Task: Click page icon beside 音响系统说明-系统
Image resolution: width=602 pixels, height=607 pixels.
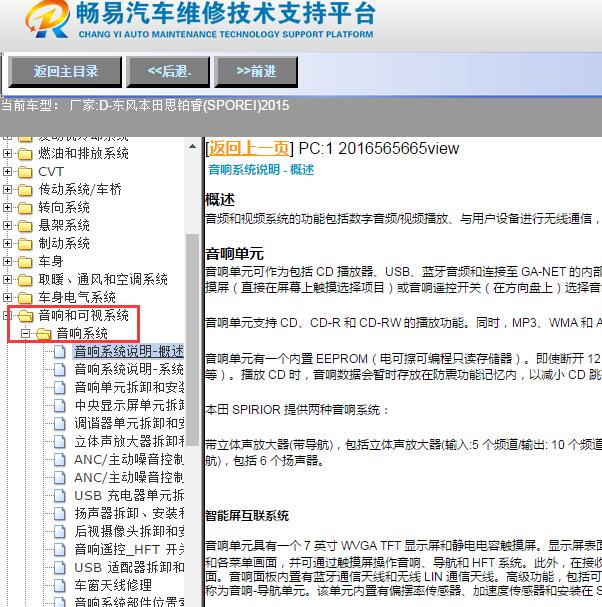Action: (60, 369)
